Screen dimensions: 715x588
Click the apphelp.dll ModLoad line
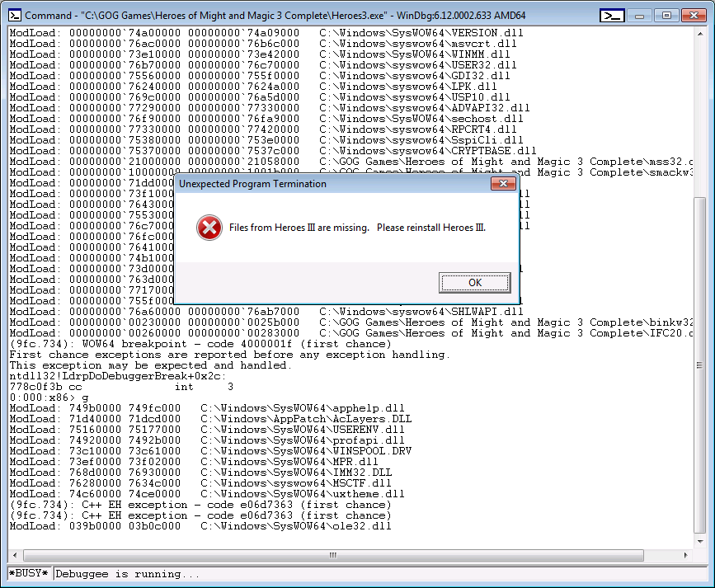coord(207,408)
